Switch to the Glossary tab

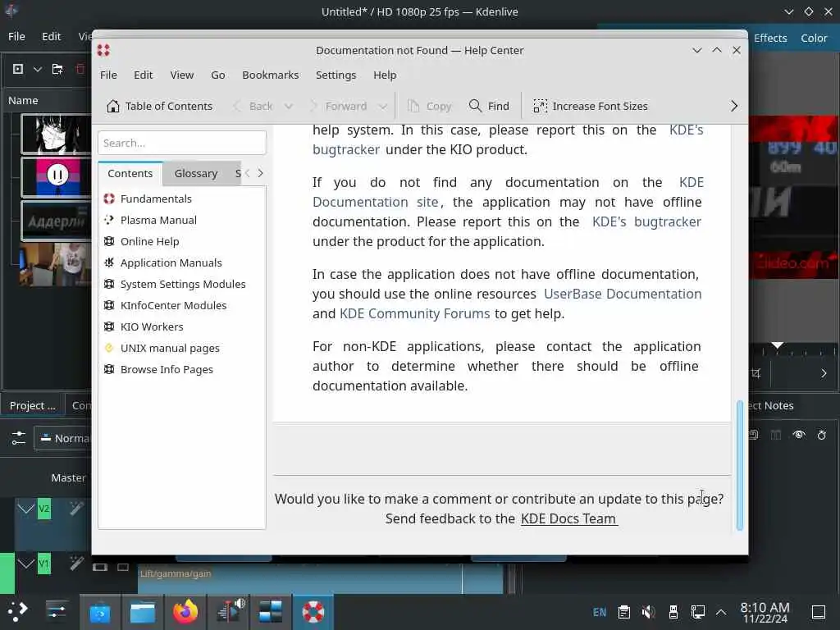(195, 174)
